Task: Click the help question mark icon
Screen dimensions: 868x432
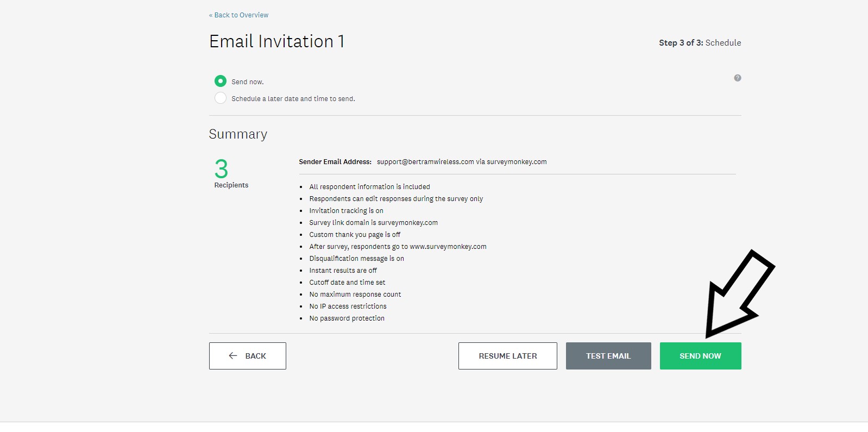Action: tap(737, 78)
